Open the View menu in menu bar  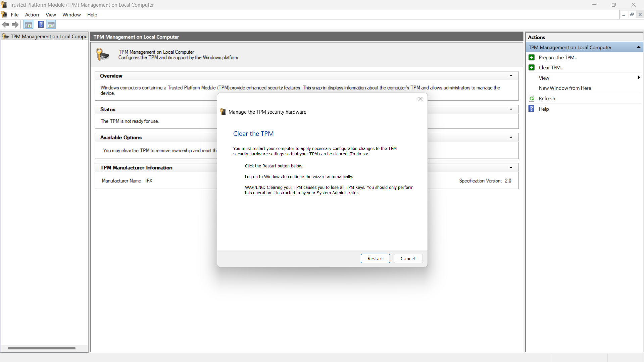(51, 14)
